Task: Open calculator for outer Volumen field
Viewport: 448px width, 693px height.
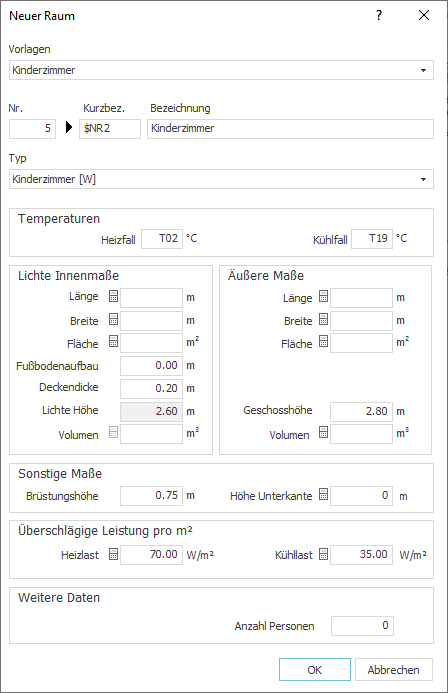Action: (x=323, y=433)
